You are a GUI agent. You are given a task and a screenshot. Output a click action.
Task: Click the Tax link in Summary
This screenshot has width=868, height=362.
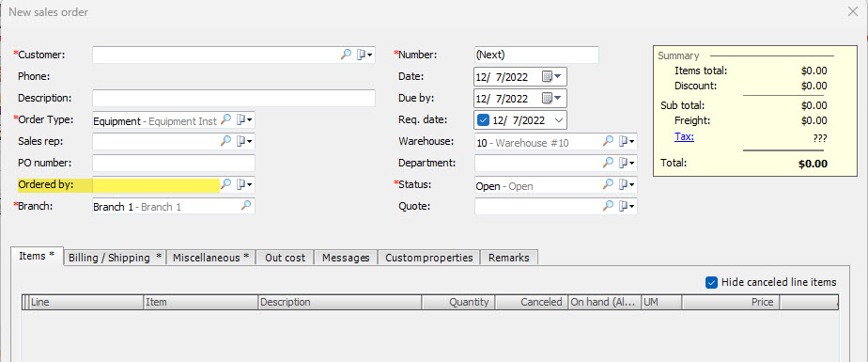pos(684,136)
